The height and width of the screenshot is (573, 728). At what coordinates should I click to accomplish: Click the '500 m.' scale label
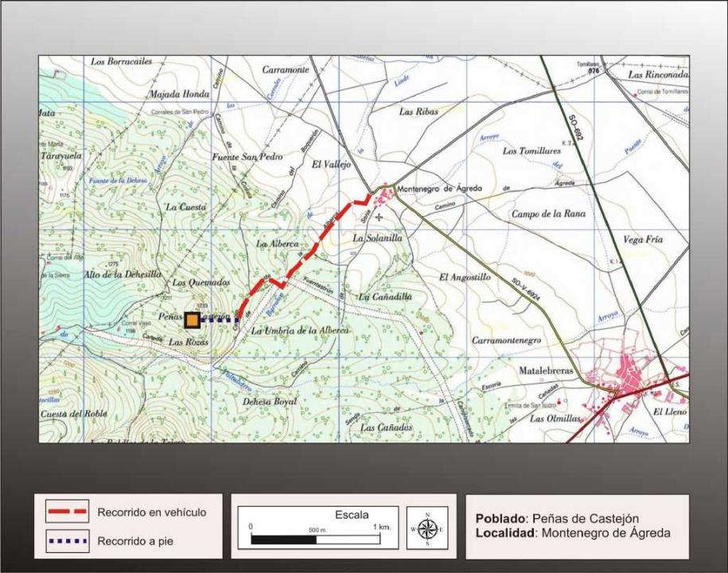click(317, 530)
